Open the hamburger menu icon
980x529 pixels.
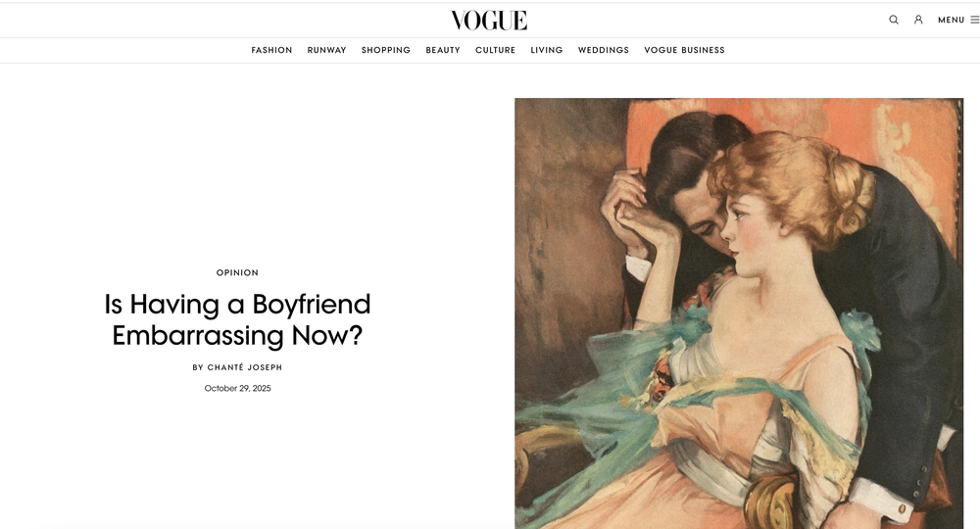tap(974, 20)
